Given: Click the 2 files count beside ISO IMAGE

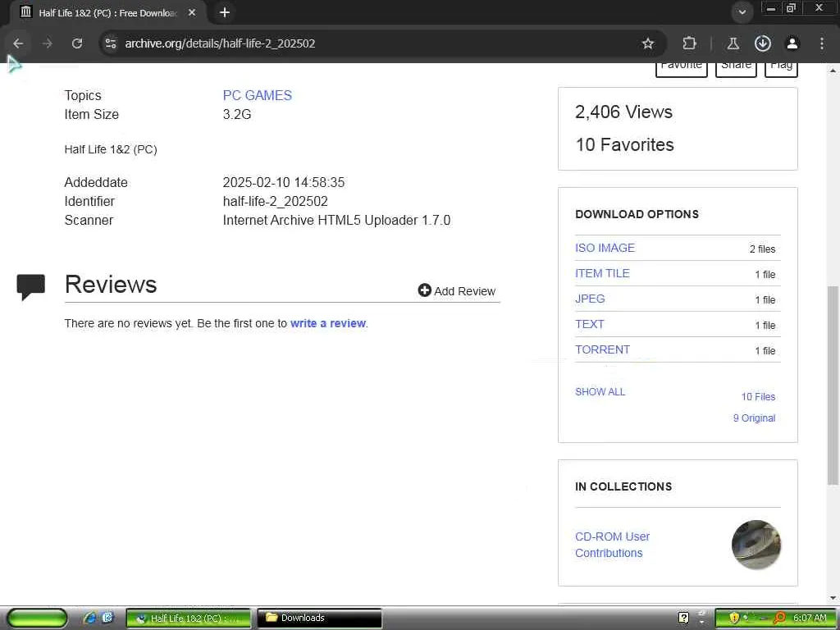Looking at the screenshot, I should point(762,249).
